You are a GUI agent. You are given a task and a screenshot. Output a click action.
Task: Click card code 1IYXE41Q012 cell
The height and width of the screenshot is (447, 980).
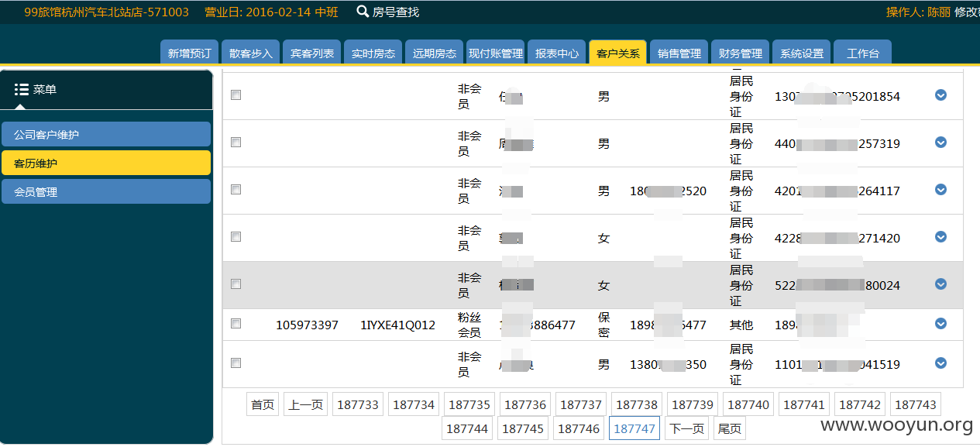click(x=397, y=325)
